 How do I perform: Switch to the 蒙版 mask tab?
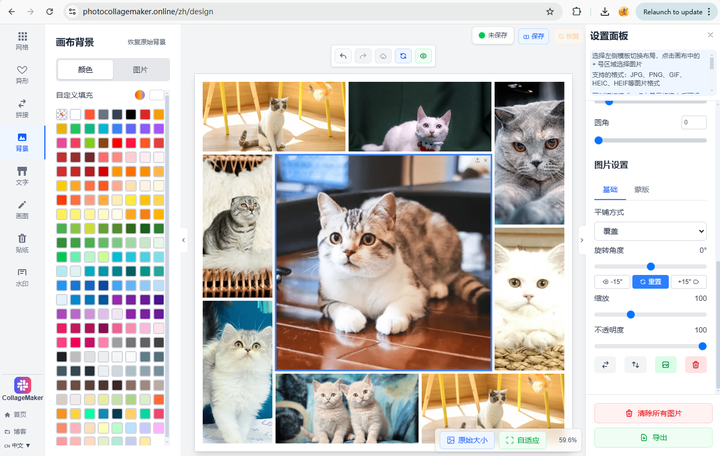pyautogui.click(x=641, y=189)
